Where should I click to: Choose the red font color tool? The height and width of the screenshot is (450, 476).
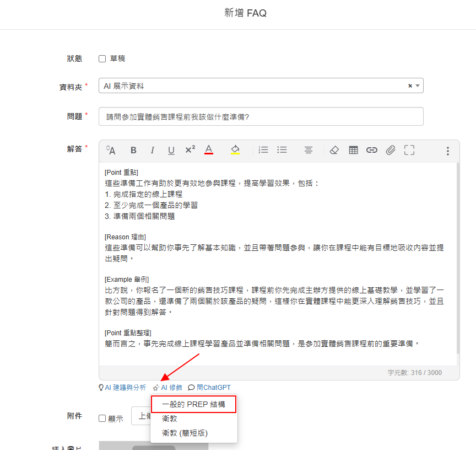click(x=209, y=150)
